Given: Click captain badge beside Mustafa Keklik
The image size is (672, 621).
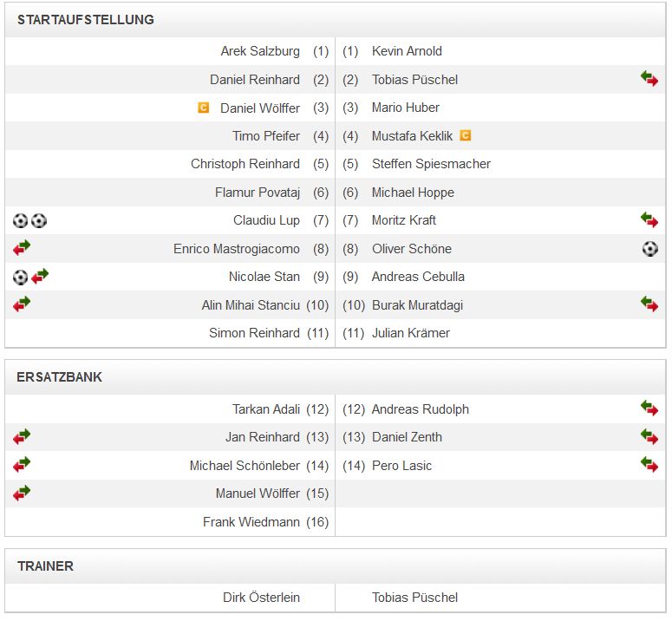Looking at the screenshot, I should pyautogui.click(x=466, y=136).
